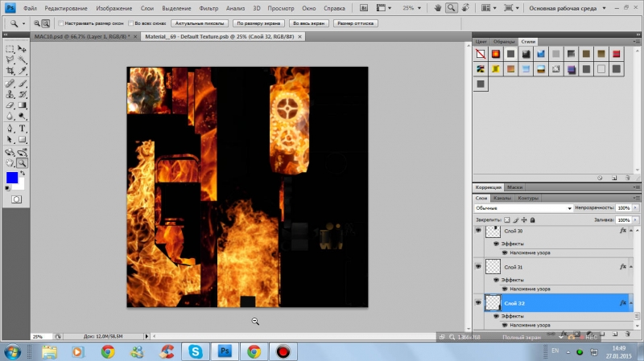Image resolution: width=644 pixels, height=361 pixels.
Task: Select the Polygonal Lasso tool
Action: (x=10, y=59)
